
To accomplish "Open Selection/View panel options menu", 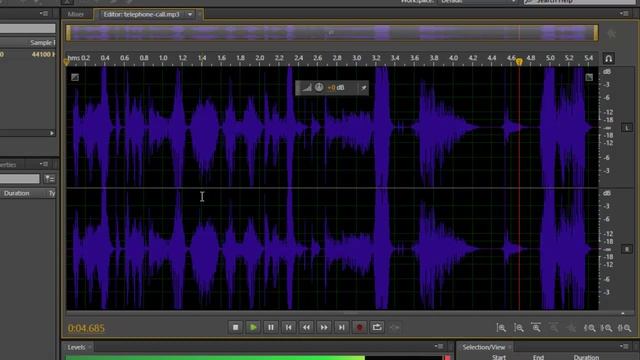I will tap(624, 347).
